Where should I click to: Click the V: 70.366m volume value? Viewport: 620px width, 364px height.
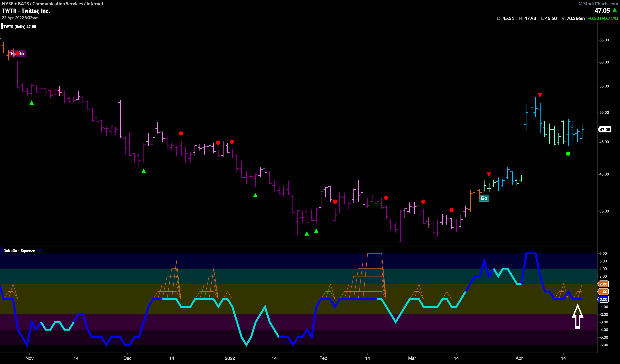573,18
